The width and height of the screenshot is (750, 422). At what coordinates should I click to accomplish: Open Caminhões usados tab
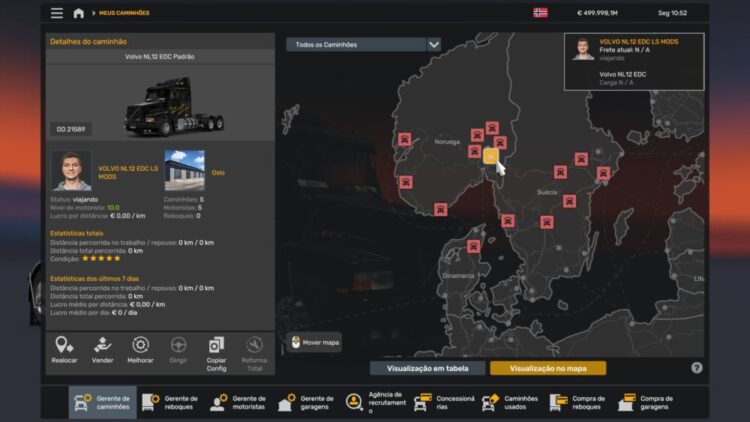(511, 402)
